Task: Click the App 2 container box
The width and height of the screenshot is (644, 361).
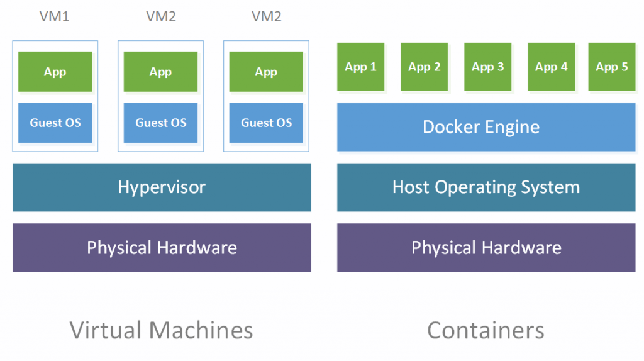Action: (x=425, y=67)
